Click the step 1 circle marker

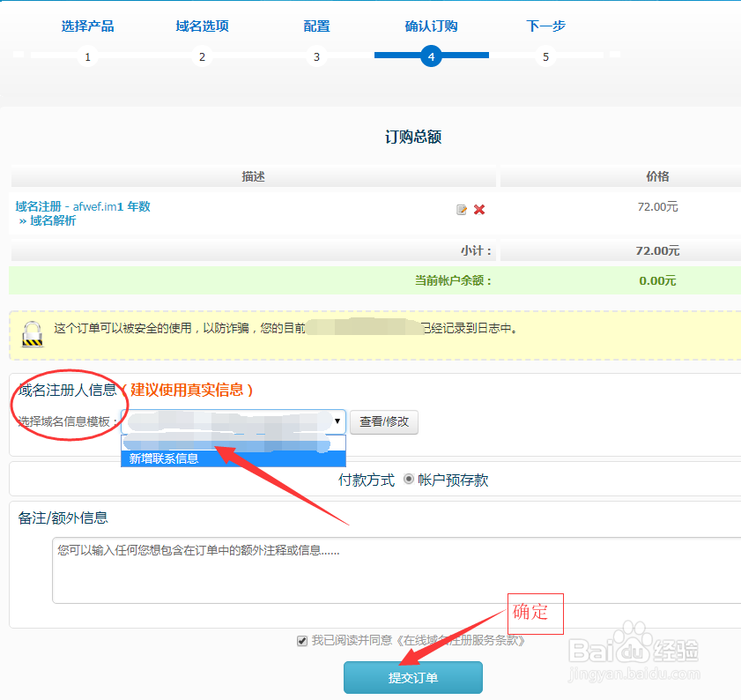coord(87,56)
